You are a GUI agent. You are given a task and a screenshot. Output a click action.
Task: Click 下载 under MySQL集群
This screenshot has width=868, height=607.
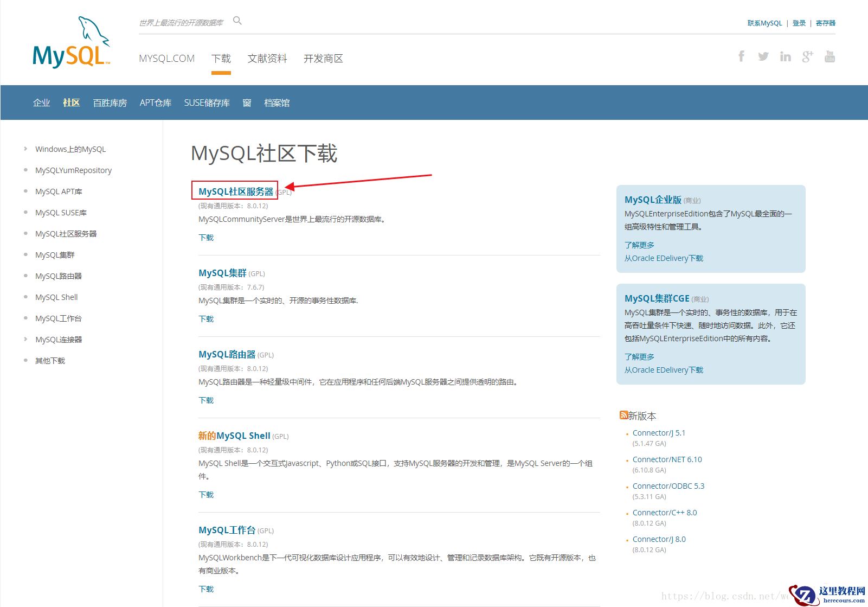(x=206, y=319)
